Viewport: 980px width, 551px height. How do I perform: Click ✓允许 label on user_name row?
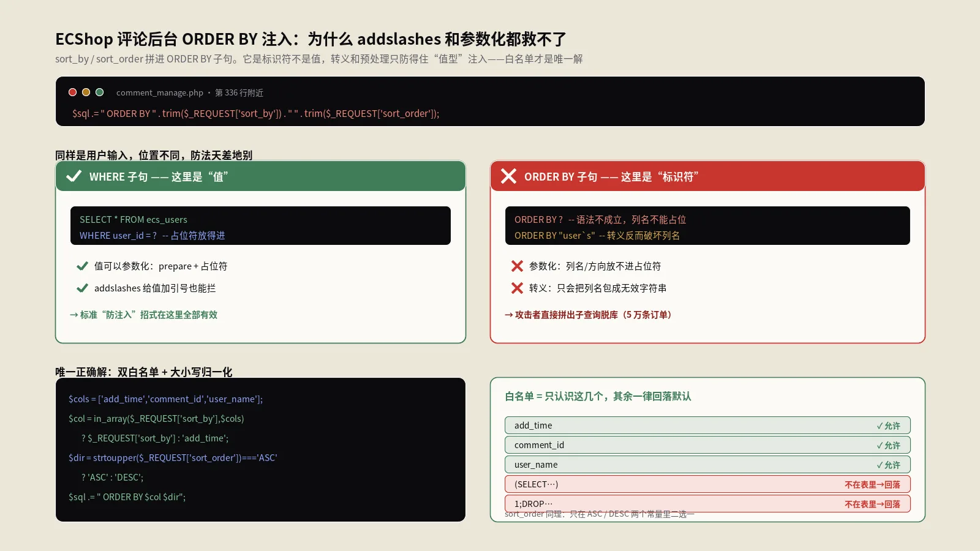point(888,465)
